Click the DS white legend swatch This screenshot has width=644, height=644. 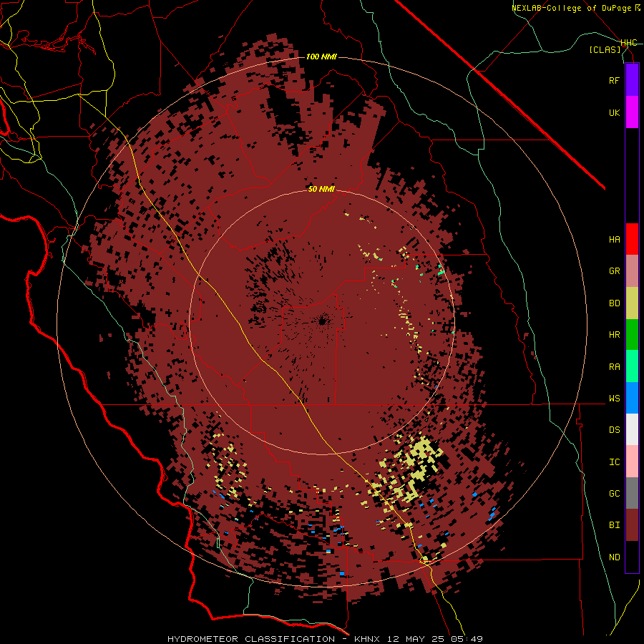point(632,429)
